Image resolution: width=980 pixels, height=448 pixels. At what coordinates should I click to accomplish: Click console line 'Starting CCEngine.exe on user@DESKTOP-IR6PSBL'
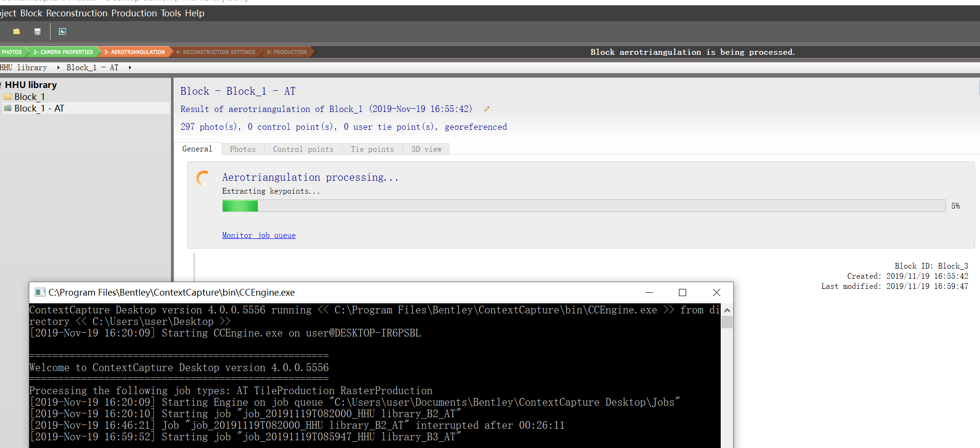click(225, 333)
